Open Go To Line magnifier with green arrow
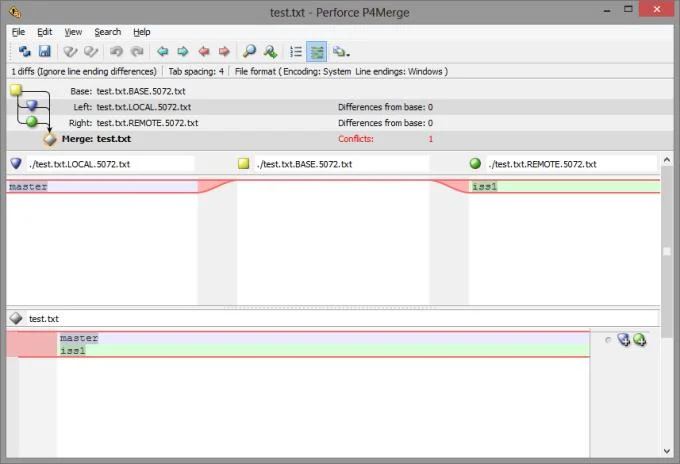The width and height of the screenshot is (680, 464). tap(270, 52)
